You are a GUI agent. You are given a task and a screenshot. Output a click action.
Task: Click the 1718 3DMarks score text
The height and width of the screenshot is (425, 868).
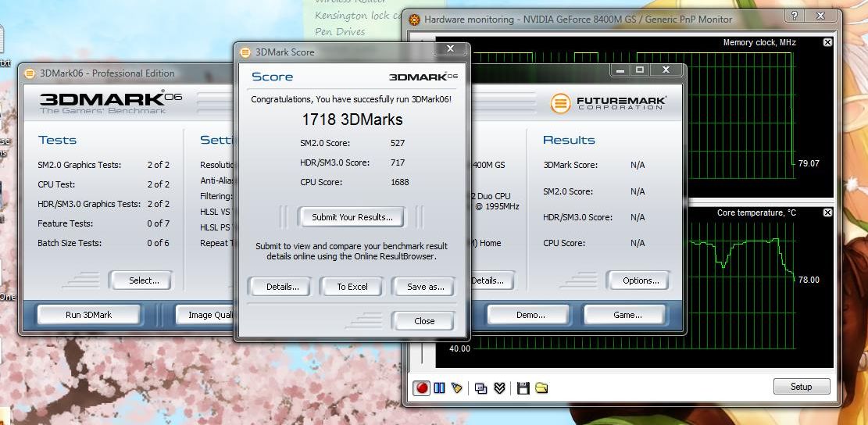(352, 120)
